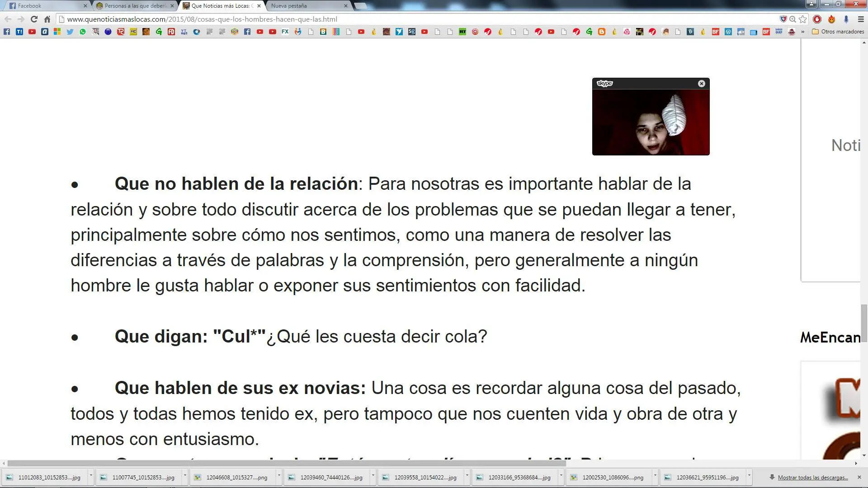Open the zoom magnifier icon in address bar
Image resolution: width=868 pixels, height=488 pixels.
tap(793, 19)
